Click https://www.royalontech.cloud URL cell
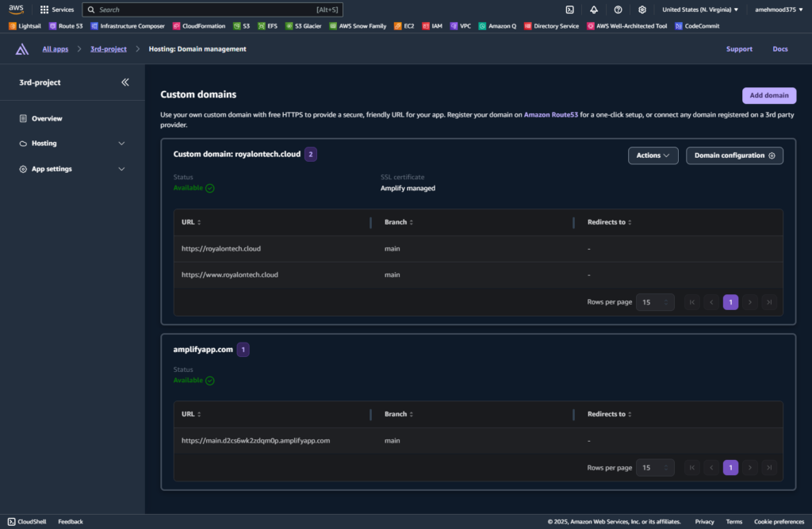This screenshot has width=812, height=529. coord(230,274)
